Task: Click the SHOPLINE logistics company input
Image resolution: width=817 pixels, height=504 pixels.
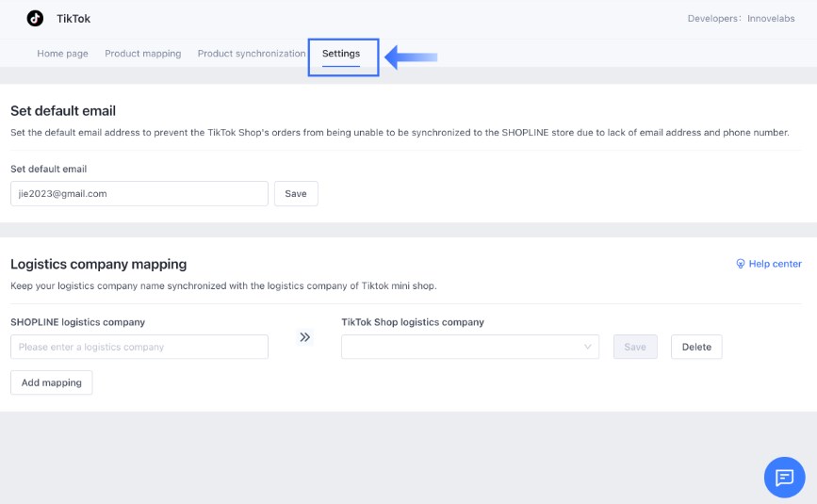Action: click(139, 347)
